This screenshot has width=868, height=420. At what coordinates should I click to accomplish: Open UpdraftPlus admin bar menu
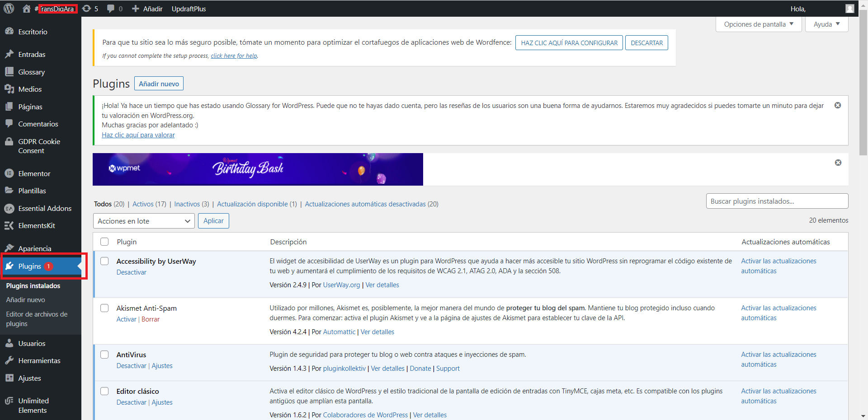189,9
